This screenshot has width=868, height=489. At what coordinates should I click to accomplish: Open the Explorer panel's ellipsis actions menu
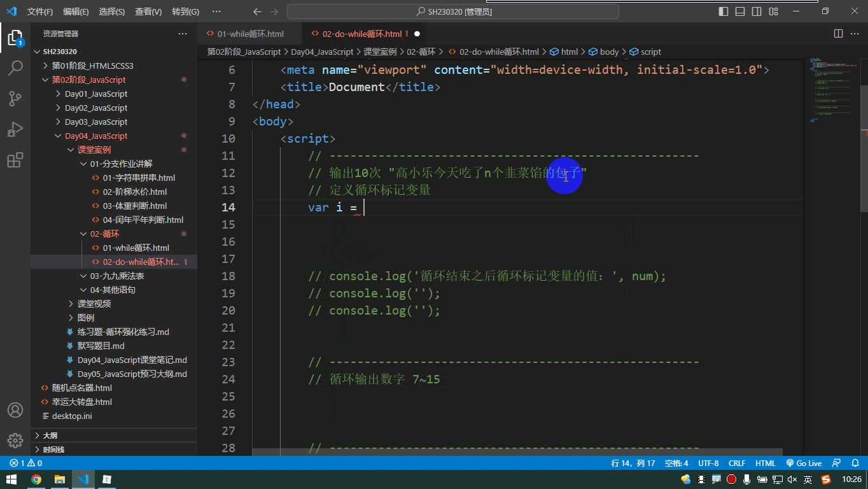tap(183, 34)
